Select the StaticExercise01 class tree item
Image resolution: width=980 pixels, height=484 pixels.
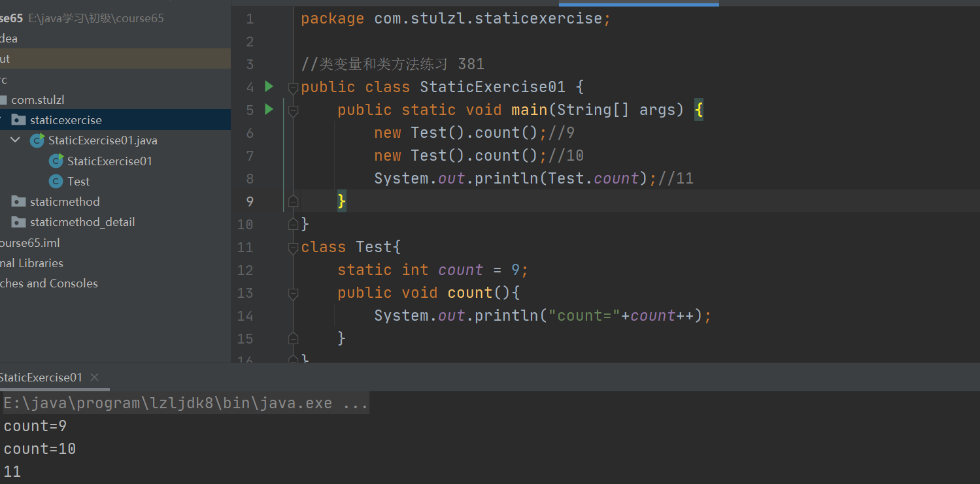coord(110,161)
